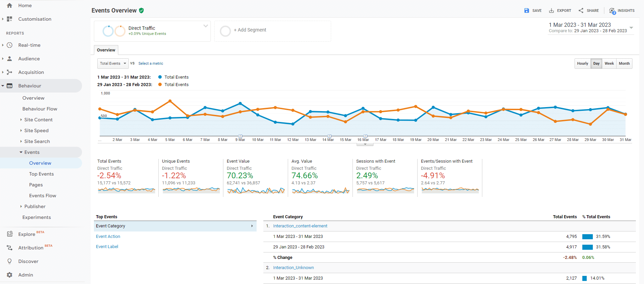Select Event Category in Top Events

click(175, 226)
